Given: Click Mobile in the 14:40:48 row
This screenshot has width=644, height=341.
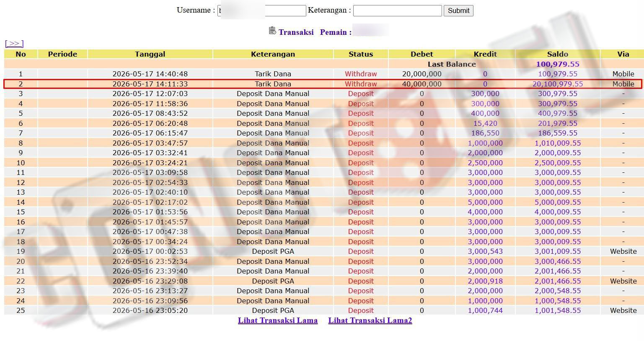Looking at the screenshot, I should tap(623, 74).
